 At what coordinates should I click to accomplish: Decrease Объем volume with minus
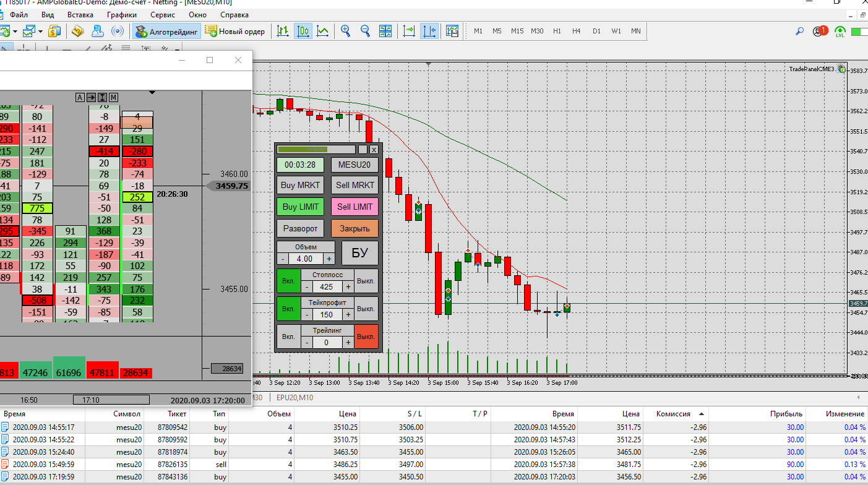[282, 259]
